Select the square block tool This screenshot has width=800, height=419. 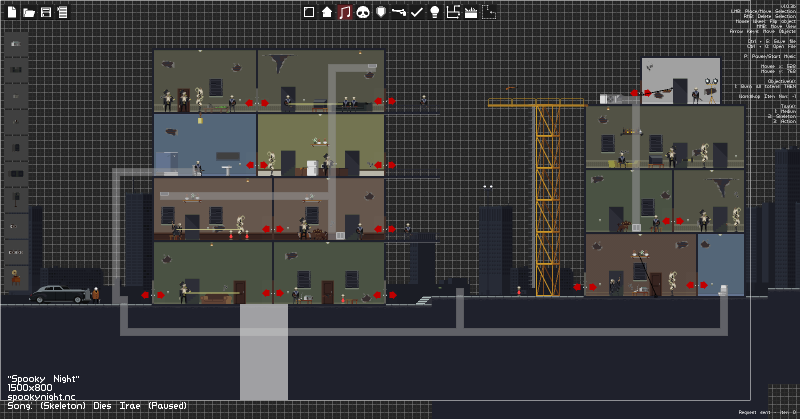tap(309, 12)
